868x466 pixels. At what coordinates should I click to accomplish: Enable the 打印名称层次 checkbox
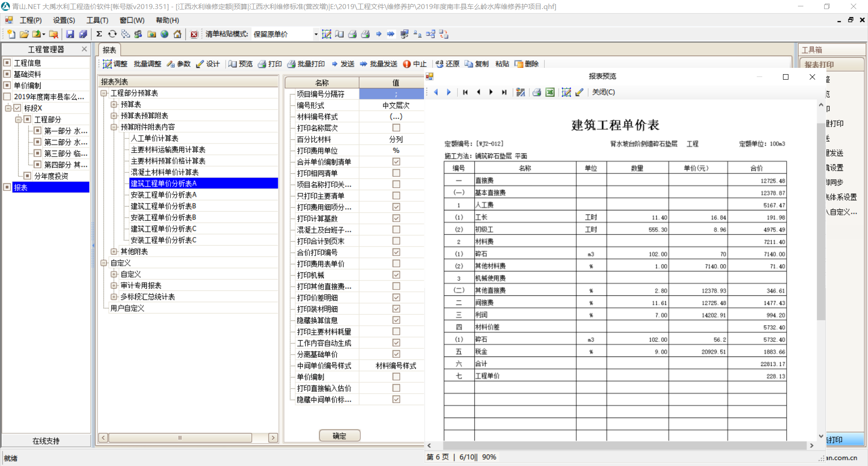click(396, 128)
